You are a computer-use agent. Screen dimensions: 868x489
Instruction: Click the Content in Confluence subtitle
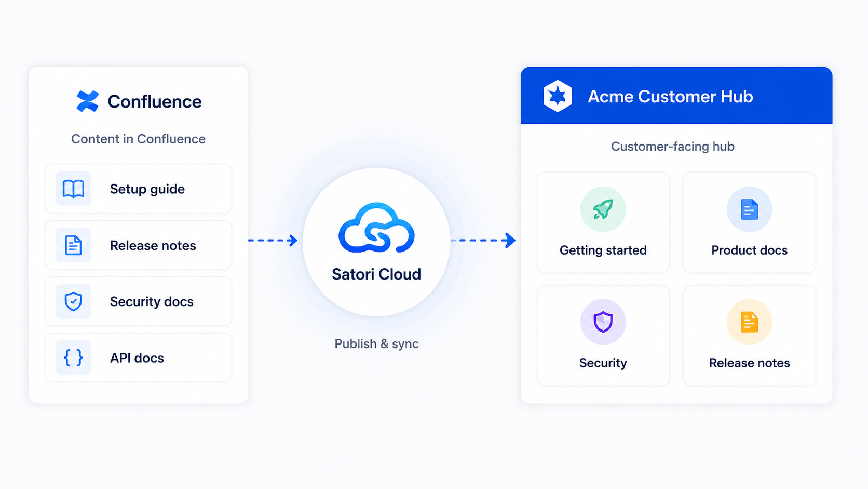tap(138, 139)
